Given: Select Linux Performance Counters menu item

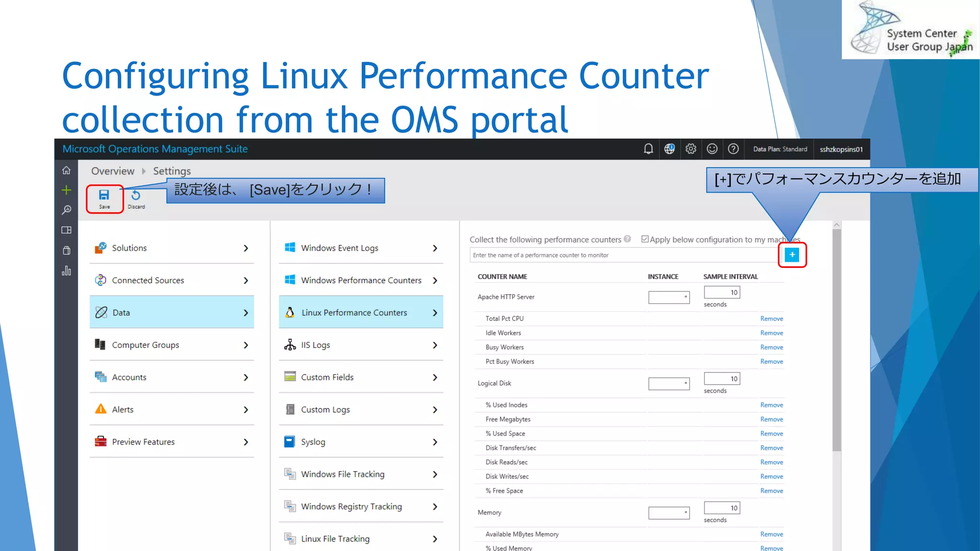Looking at the screenshot, I should [361, 312].
